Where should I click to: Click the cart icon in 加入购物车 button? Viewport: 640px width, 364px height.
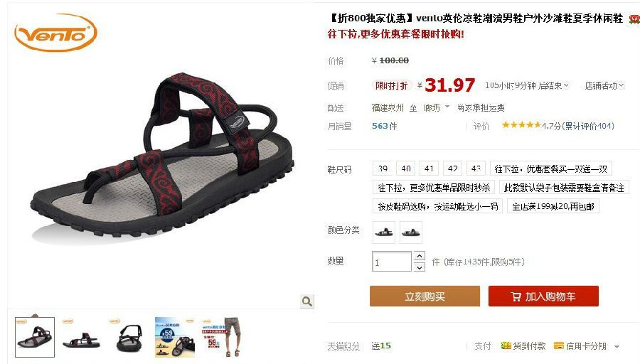click(516, 296)
